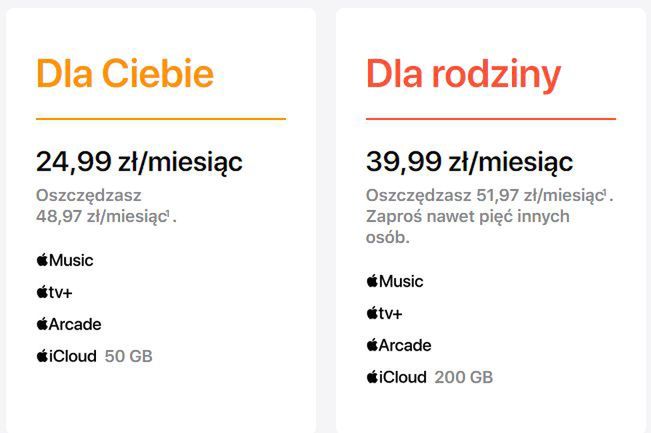Select the red "Dla rodziny" plan heading
651x433 pixels.
coord(463,75)
